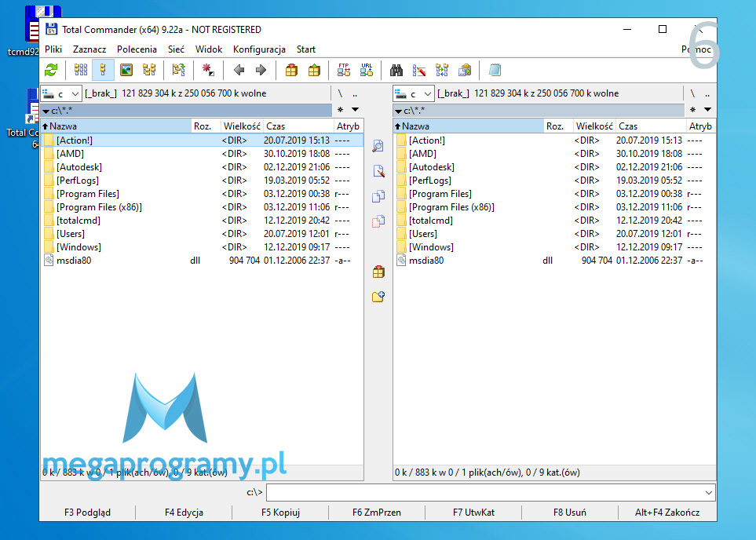Open the Widok menu
This screenshot has width=756, height=540.
point(209,49)
